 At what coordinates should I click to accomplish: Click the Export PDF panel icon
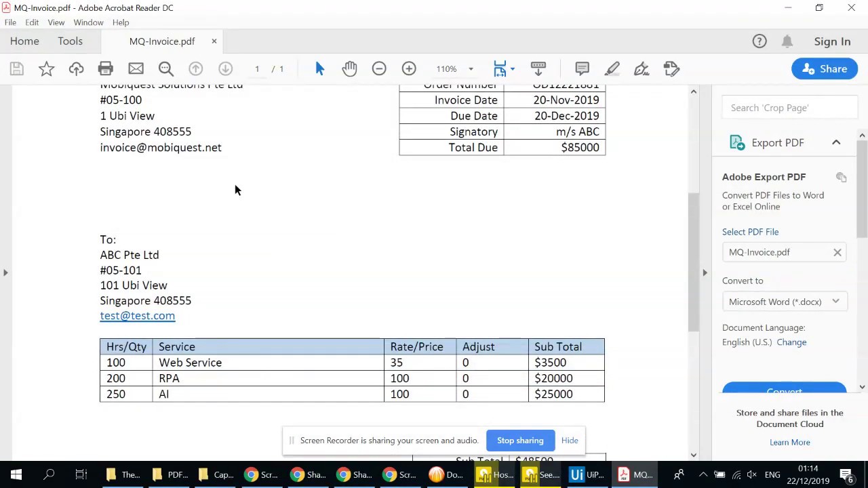point(737,142)
